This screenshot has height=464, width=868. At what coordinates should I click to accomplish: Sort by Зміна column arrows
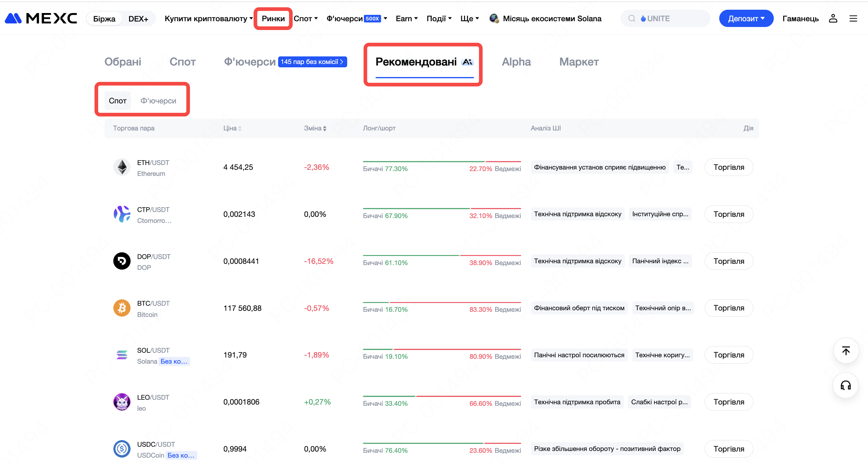(324, 129)
